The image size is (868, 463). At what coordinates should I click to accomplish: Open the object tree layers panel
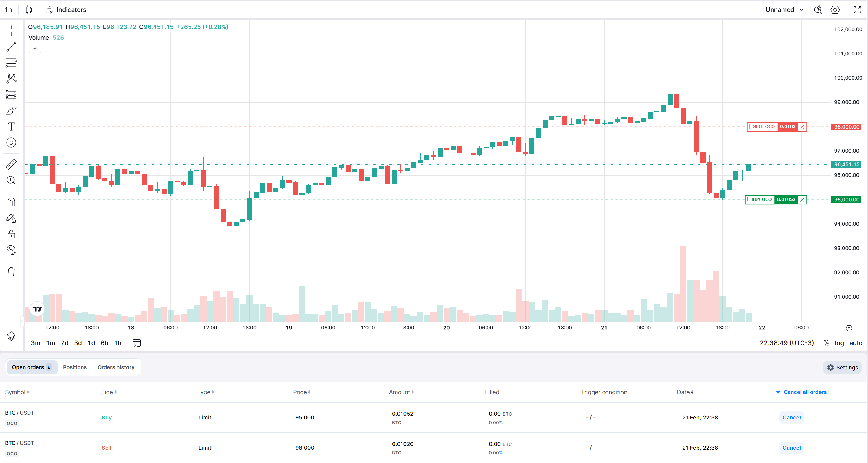[x=11, y=336]
